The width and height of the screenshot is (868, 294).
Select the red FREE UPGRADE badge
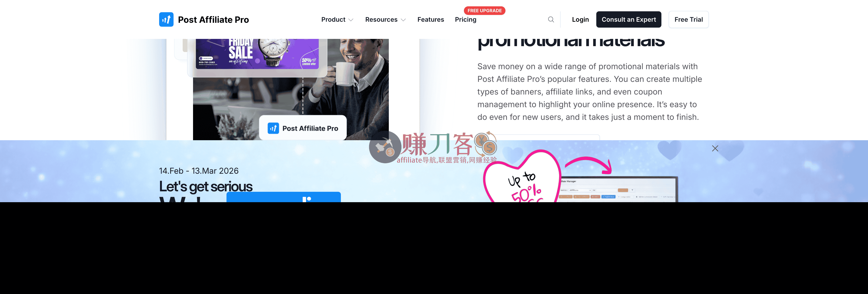click(484, 10)
